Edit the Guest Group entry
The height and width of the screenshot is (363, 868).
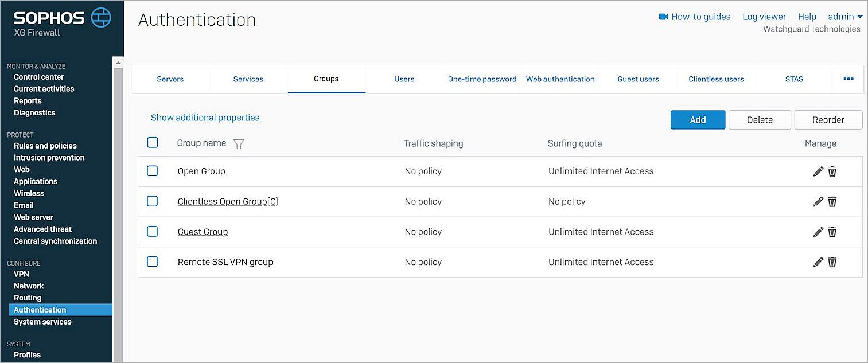(x=818, y=232)
